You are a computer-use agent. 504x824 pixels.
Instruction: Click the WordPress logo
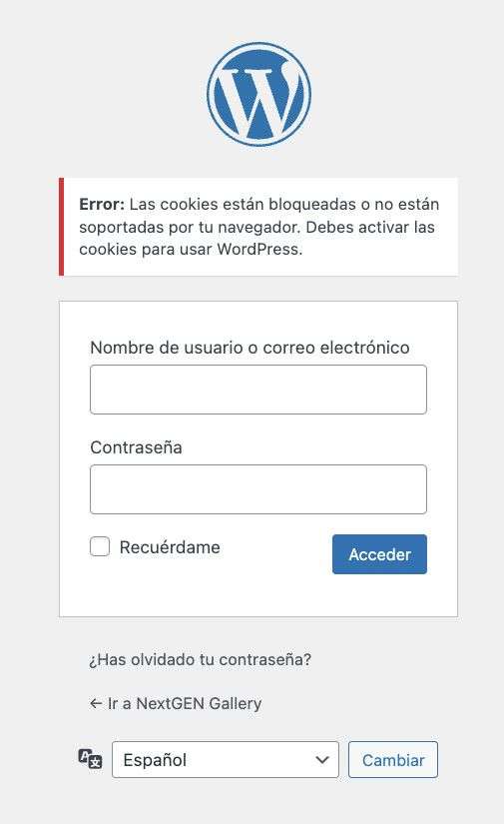[258, 95]
